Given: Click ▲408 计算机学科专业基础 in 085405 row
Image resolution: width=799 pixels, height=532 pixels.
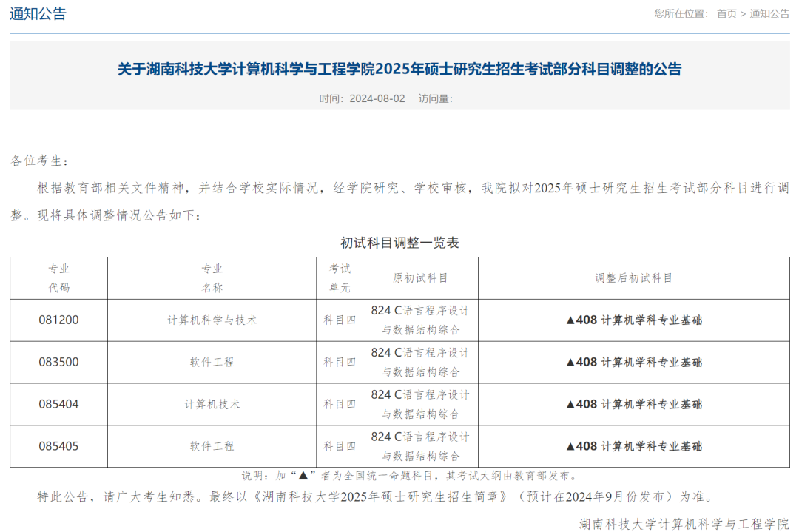Looking at the screenshot, I should 634,446.
